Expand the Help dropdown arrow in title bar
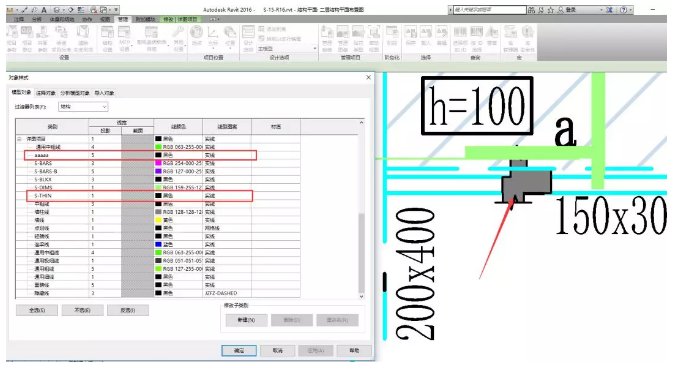 (630, 10)
